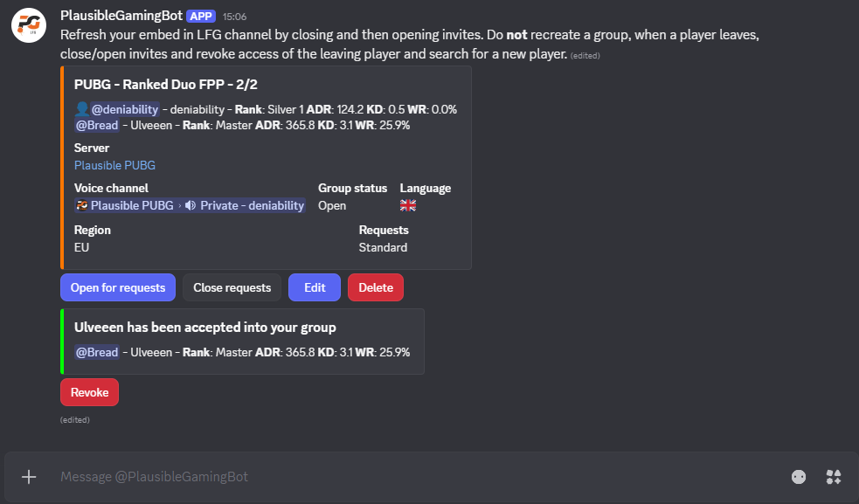Click the person emoji beside @deniability
The height and width of the screenshot is (504, 859).
[x=81, y=109]
